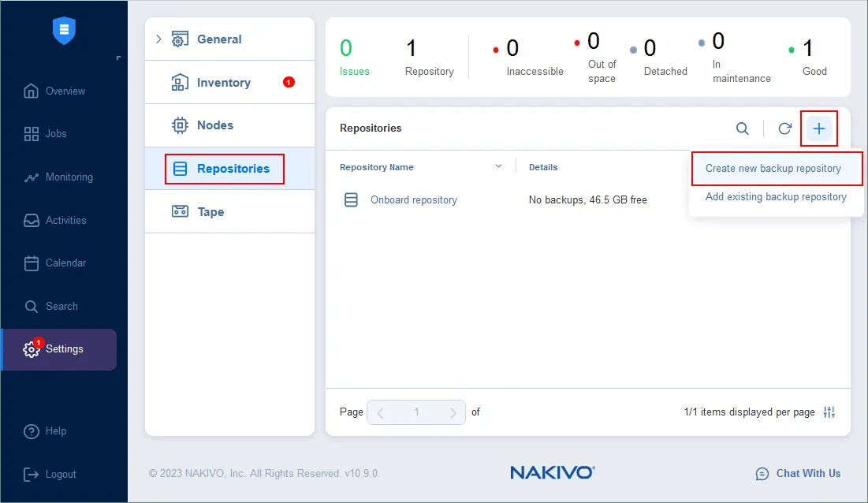
Task: Switch to the Inventory tab
Action: [225, 82]
